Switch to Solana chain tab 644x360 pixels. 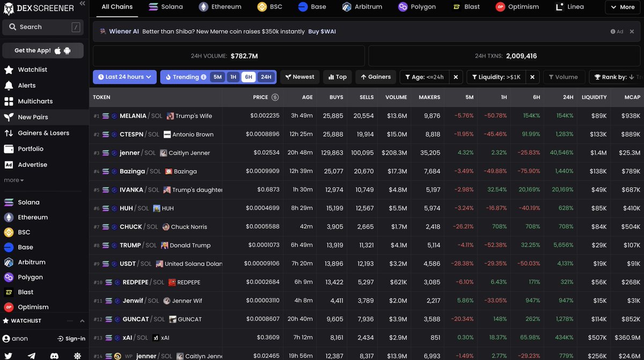point(166,7)
